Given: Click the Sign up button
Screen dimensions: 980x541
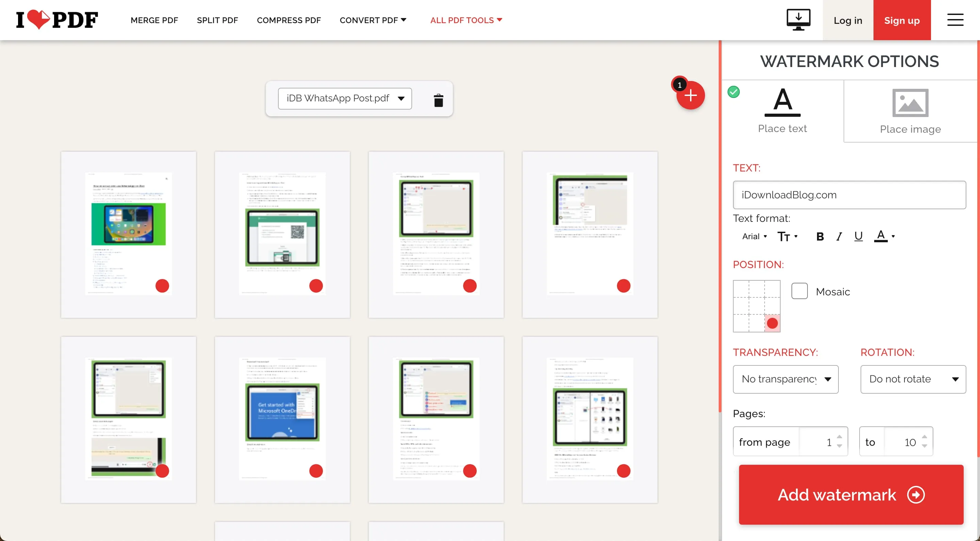Looking at the screenshot, I should point(902,20).
